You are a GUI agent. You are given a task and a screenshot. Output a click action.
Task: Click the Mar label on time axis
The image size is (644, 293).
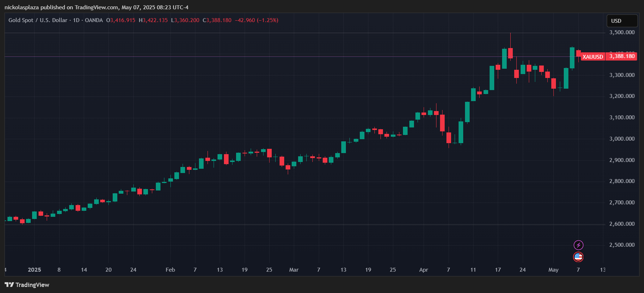(x=294, y=270)
